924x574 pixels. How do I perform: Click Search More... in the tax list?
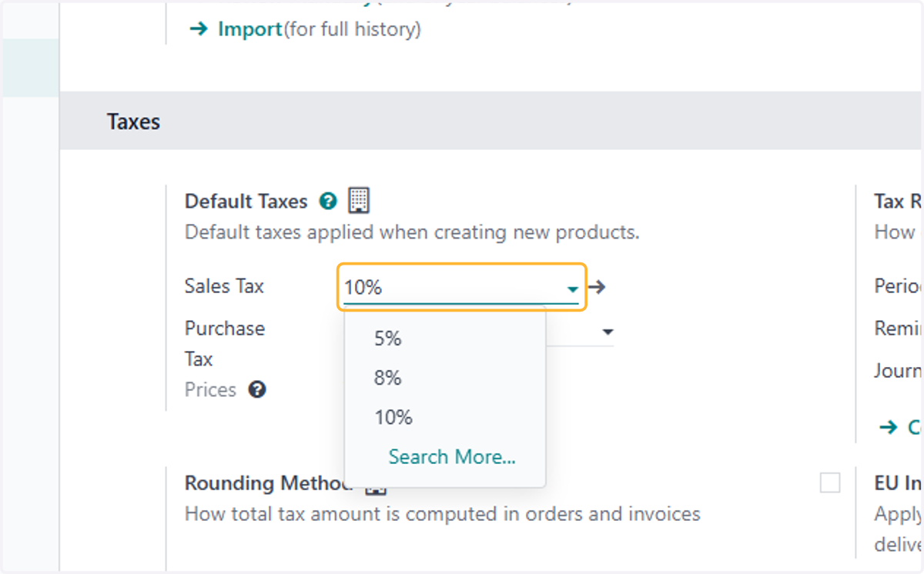point(452,456)
